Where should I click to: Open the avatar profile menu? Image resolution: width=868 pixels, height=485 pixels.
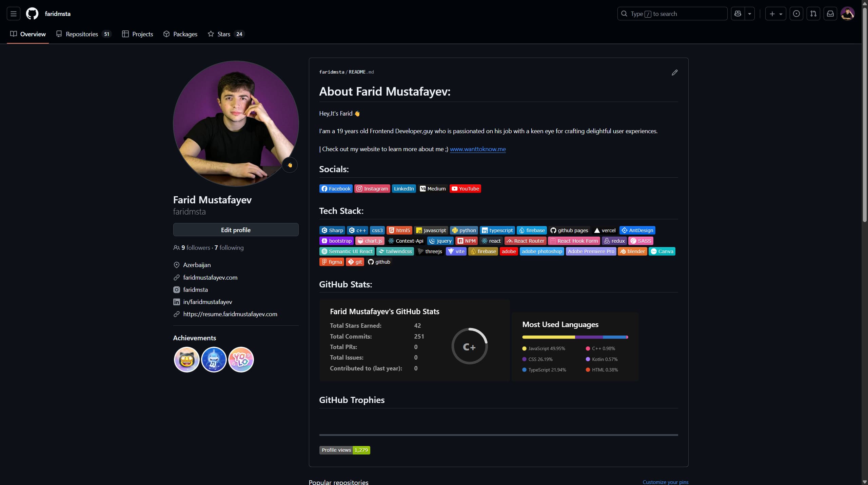848,14
